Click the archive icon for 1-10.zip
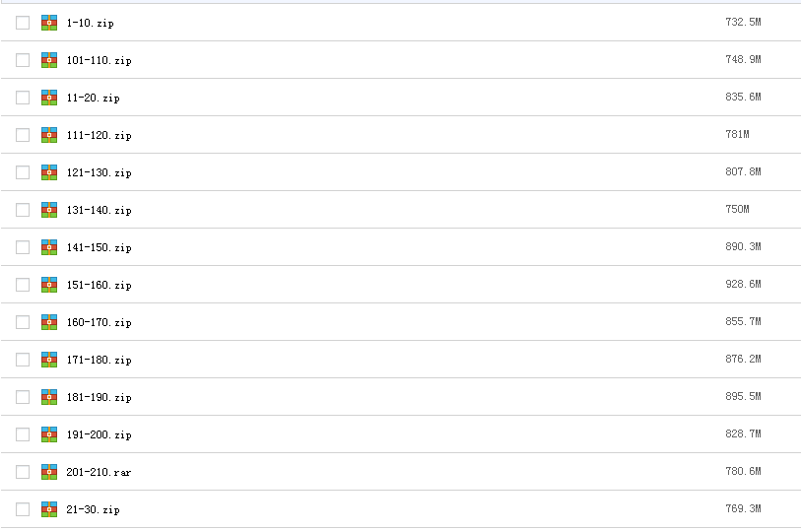The height and width of the screenshot is (532, 801). (x=49, y=23)
